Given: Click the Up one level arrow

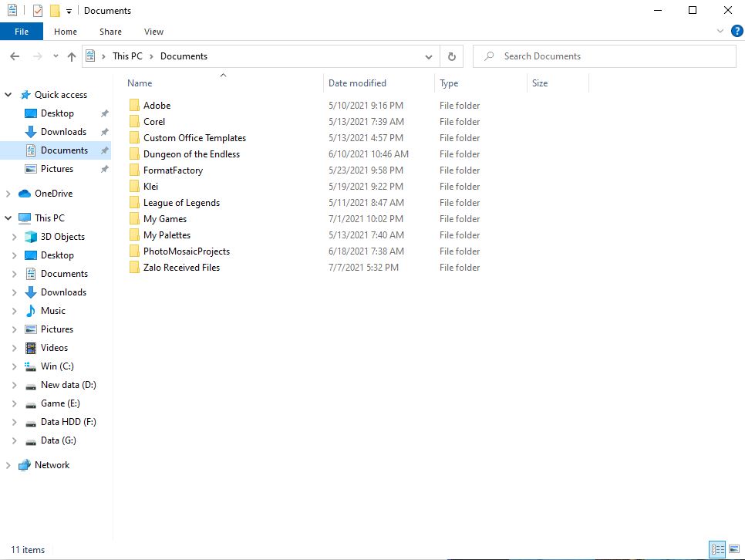Looking at the screenshot, I should 72,56.
